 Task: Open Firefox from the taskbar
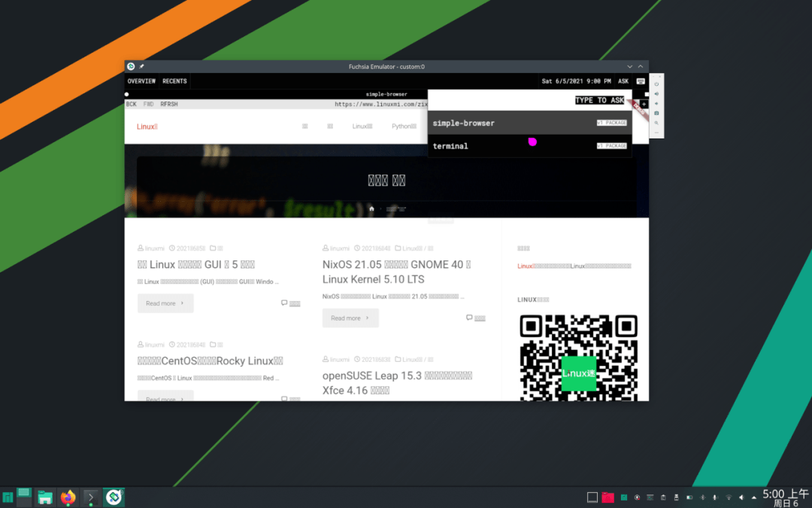(68, 497)
